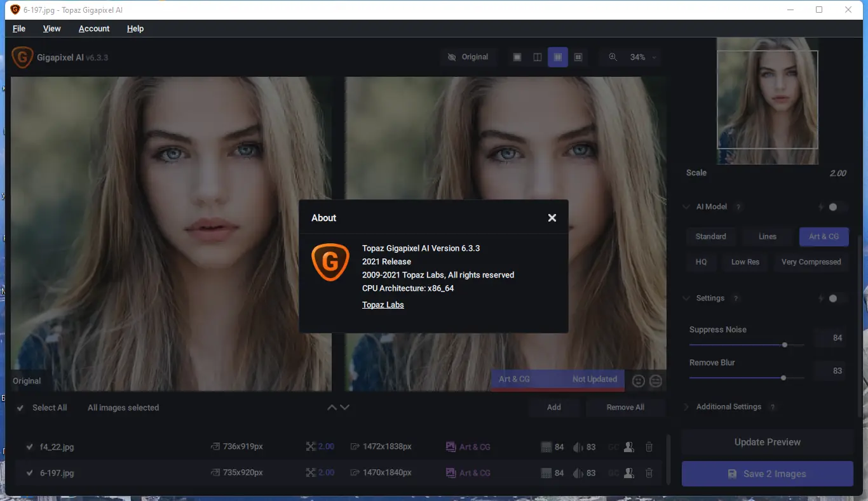Toggle the Original view visibility button
This screenshot has width=868, height=501.
(x=468, y=57)
